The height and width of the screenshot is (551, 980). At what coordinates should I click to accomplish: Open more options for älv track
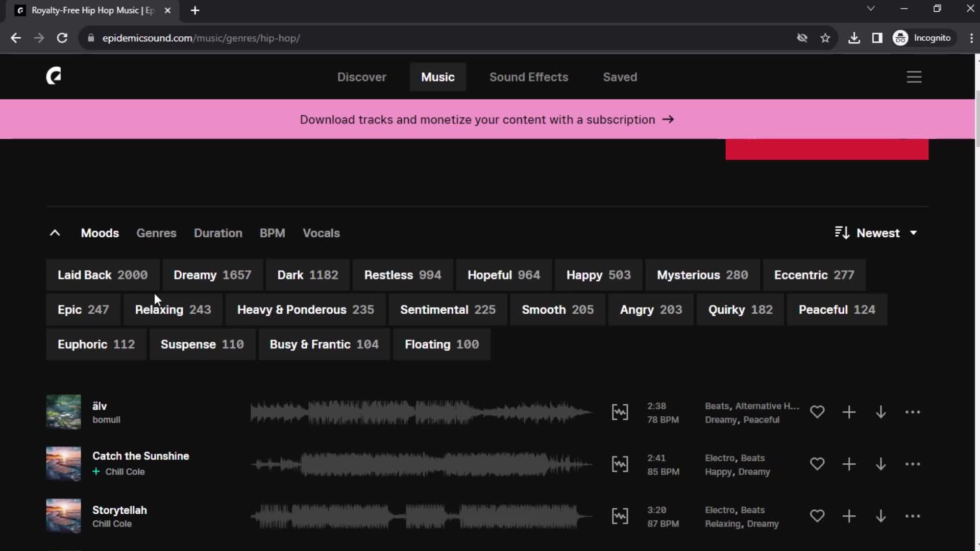click(x=913, y=412)
